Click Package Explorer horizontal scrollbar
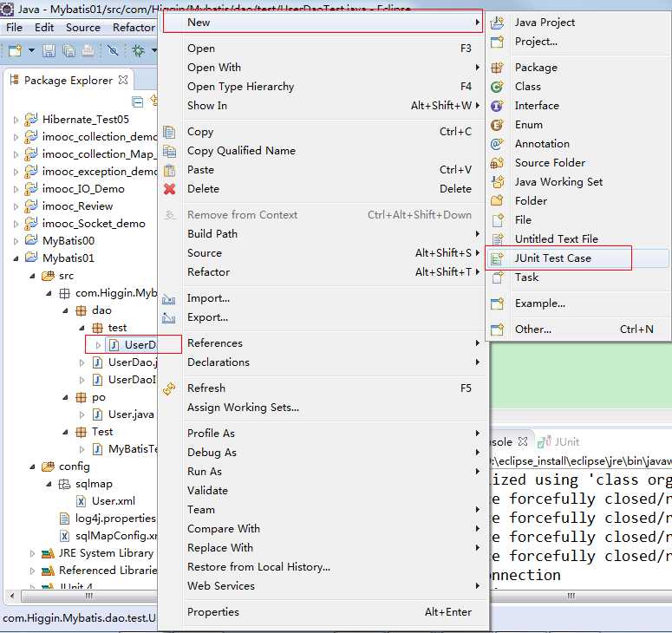672x633 pixels. click(88, 596)
